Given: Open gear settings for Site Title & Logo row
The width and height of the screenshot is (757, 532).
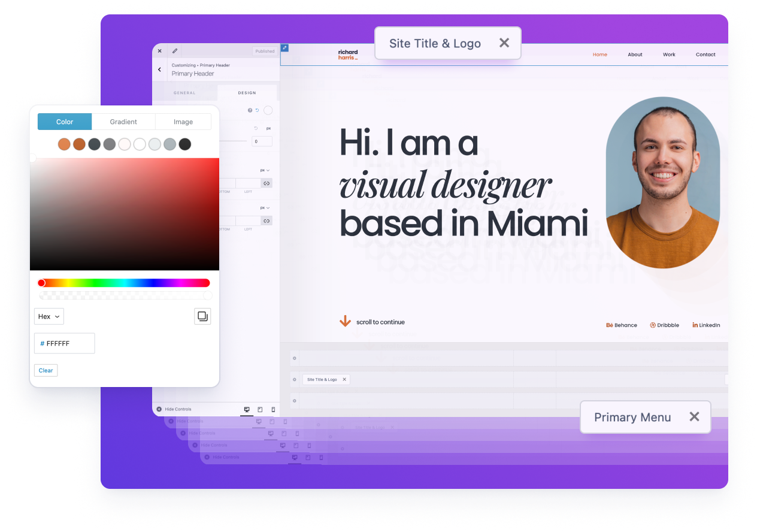Looking at the screenshot, I should 294,379.
